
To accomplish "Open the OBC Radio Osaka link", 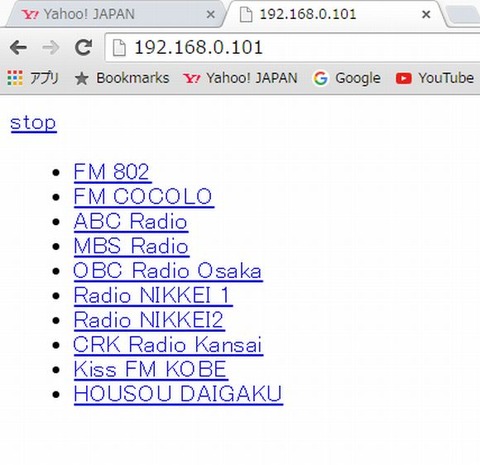I will pos(168,271).
